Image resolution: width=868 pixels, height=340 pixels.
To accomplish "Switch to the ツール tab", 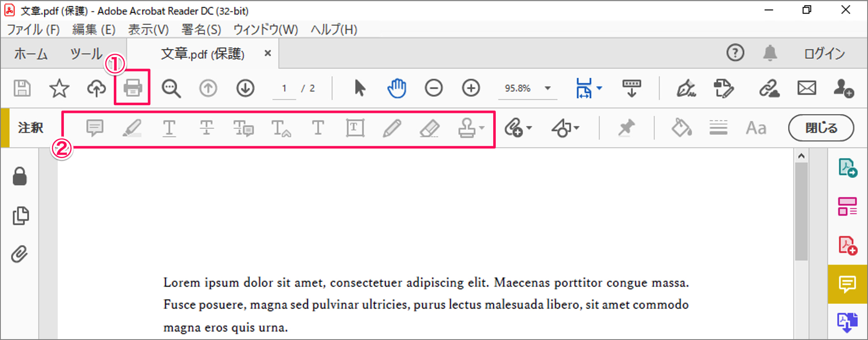I will coord(86,54).
